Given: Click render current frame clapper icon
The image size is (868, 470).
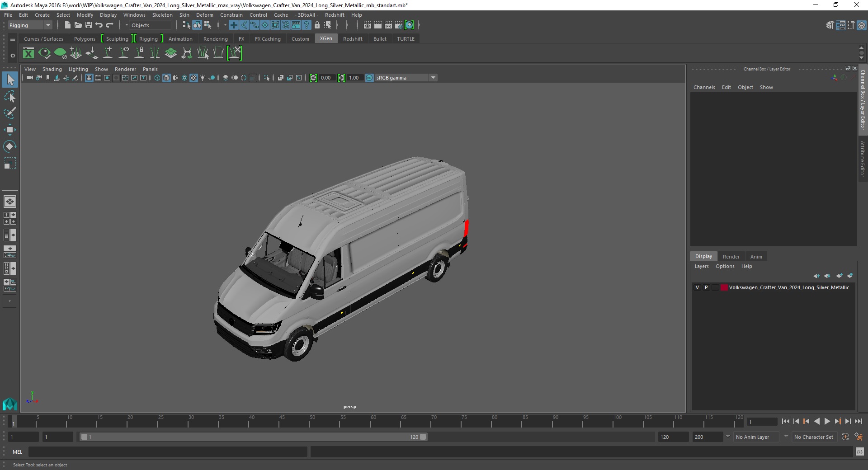Looking at the screenshot, I should coord(378,25).
